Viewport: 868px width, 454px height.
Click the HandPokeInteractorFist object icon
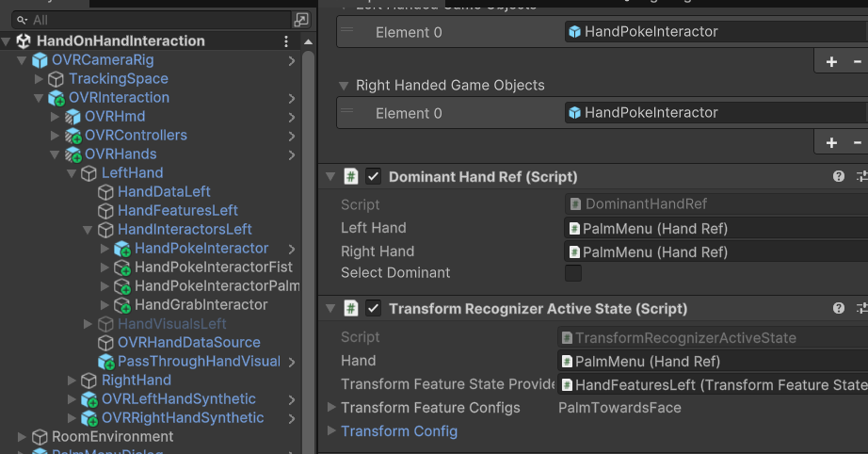121,268
